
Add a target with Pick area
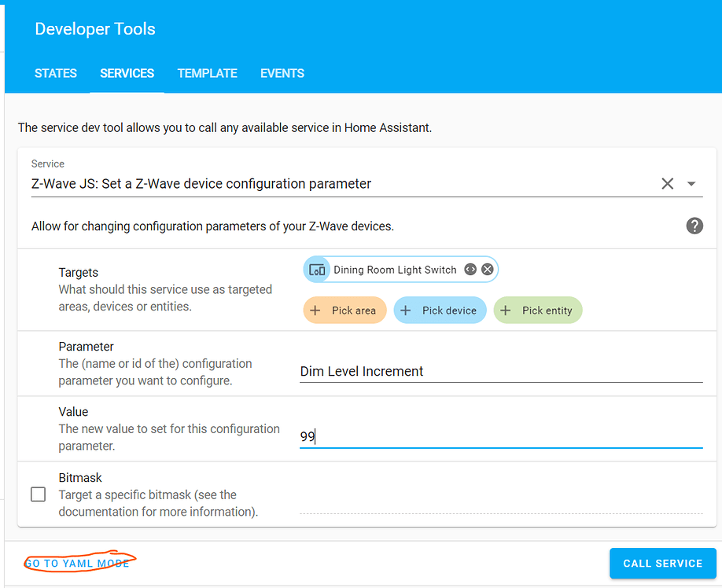click(x=344, y=310)
